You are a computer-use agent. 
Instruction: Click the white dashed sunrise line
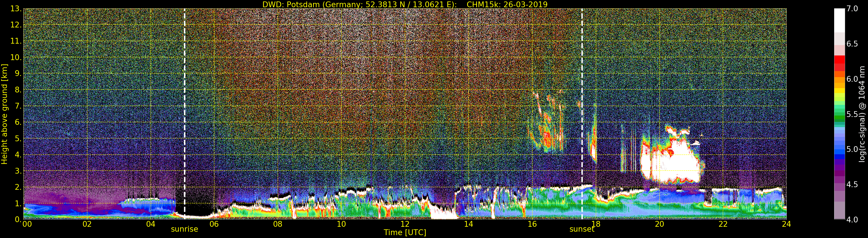[x=185, y=114]
